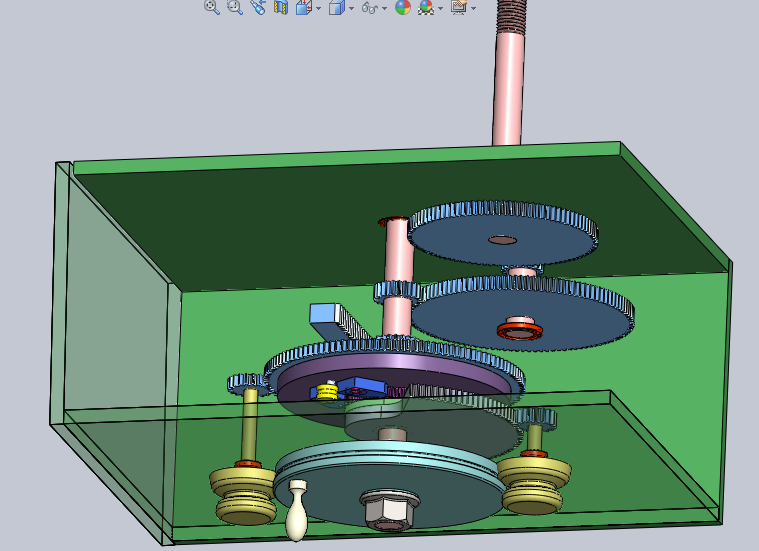Open the View Orientation cube icon
Viewport: 759px width, 551px height.
304,7
